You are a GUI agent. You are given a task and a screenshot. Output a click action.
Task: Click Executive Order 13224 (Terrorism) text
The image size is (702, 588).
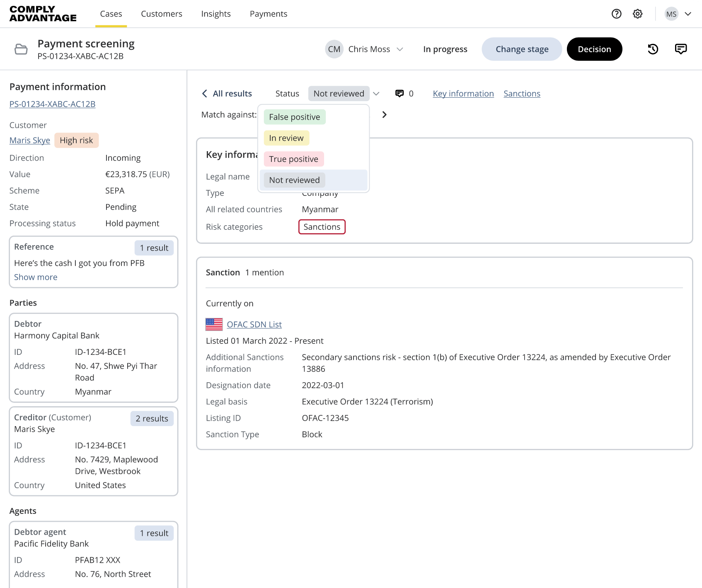[x=367, y=402]
